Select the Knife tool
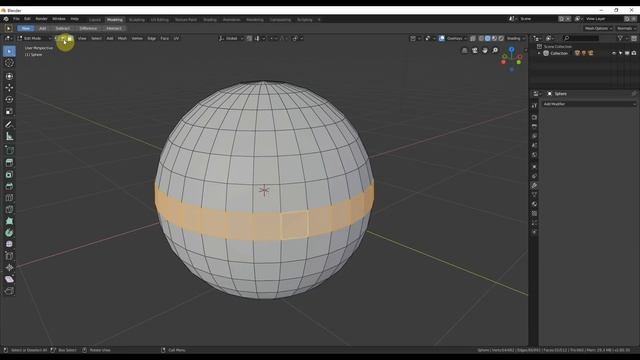This screenshot has height=360, width=640. (9, 209)
